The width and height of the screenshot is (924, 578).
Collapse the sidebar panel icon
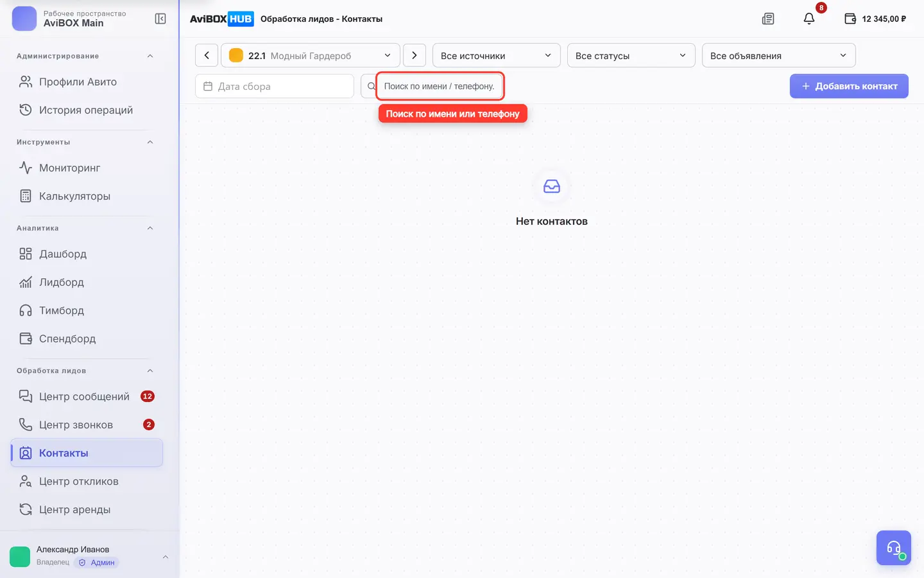pyautogui.click(x=160, y=19)
